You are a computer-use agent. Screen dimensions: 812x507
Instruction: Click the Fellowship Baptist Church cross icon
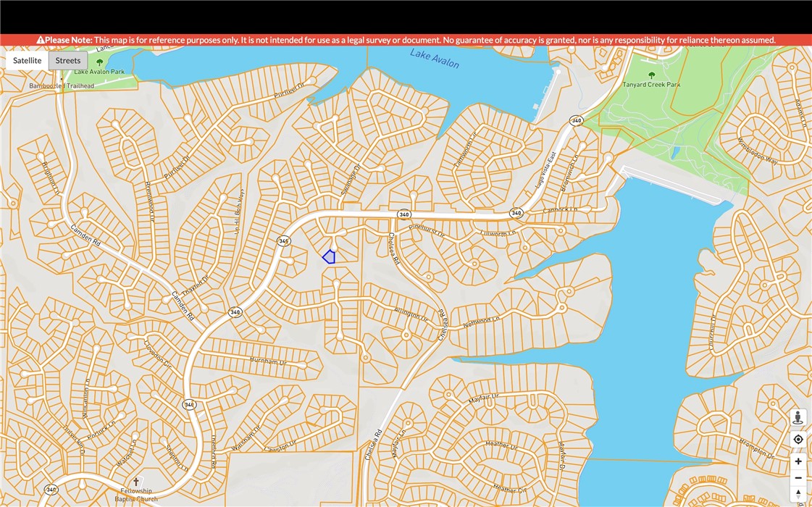point(135,482)
